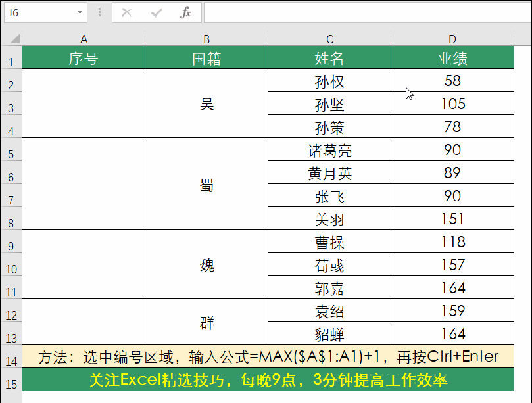Image resolution: width=532 pixels, height=403 pixels.
Task: Click the cell containing 张飞
Action: coord(329,196)
